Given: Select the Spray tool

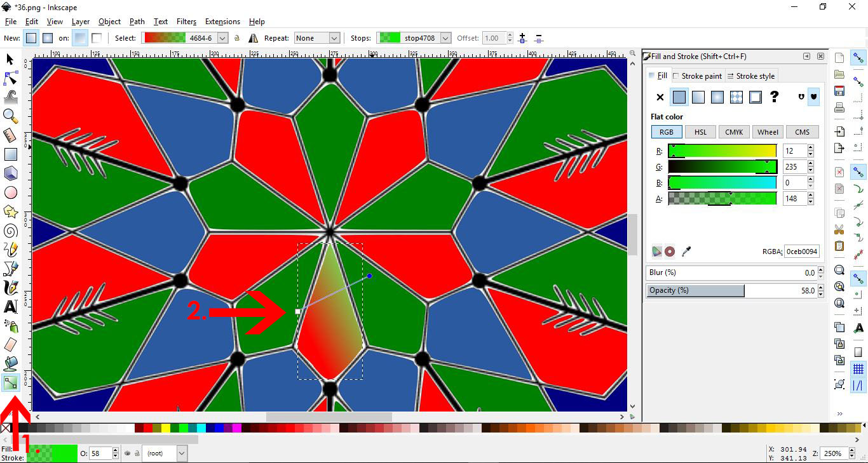Looking at the screenshot, I should click(10, 326).
